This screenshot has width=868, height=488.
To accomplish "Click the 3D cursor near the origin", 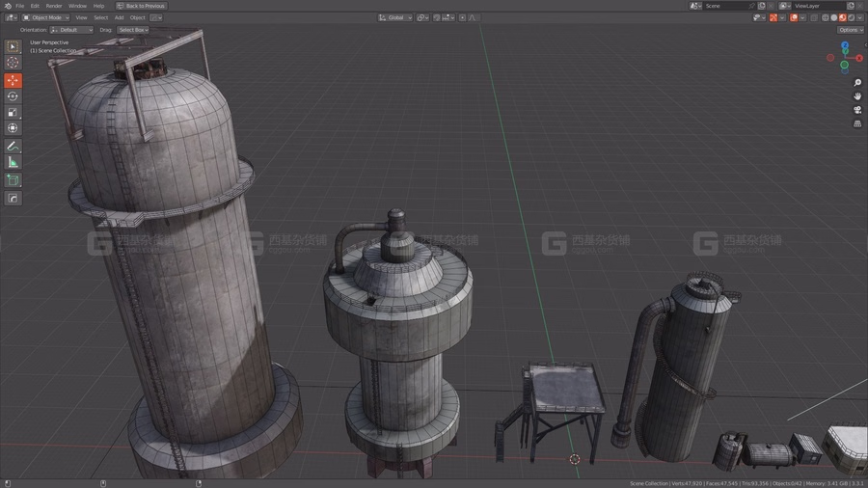I will coord(575,459).
